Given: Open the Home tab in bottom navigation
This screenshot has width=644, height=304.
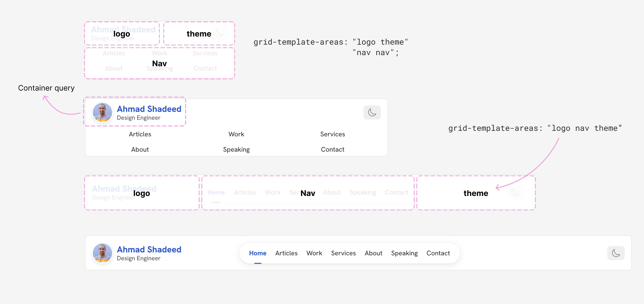Looking at the screenshot, I should [x=257, y=253].
